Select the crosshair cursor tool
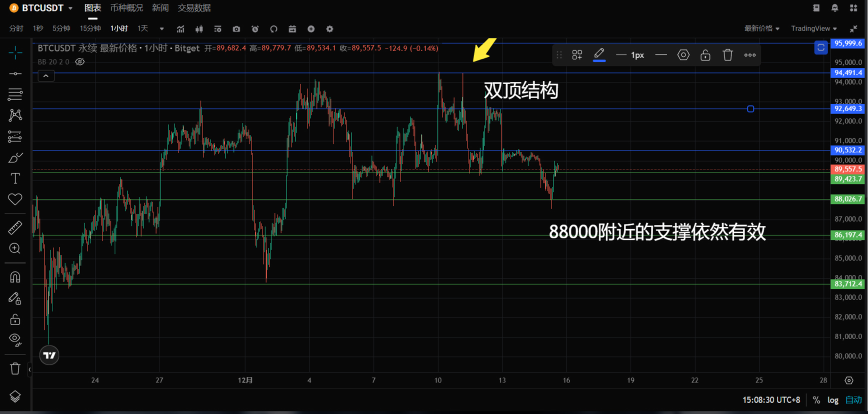Image resolution: width=868 pixels, height=414 pixels. tap(15, 52)
